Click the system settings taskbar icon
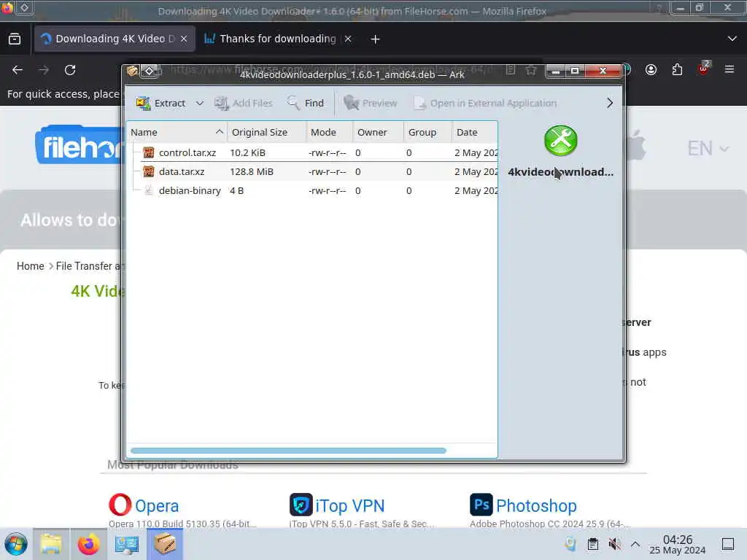This screenshot has height=560, width=747. pyautogui.click(x=127, y=544)
